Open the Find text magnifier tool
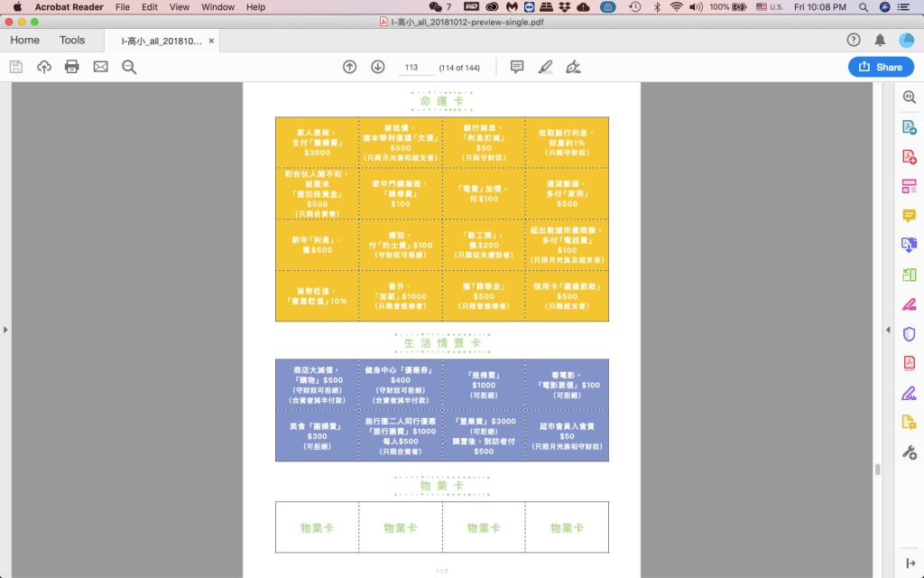This screenshot has height=578, width=924. click(x=129, y=67)
